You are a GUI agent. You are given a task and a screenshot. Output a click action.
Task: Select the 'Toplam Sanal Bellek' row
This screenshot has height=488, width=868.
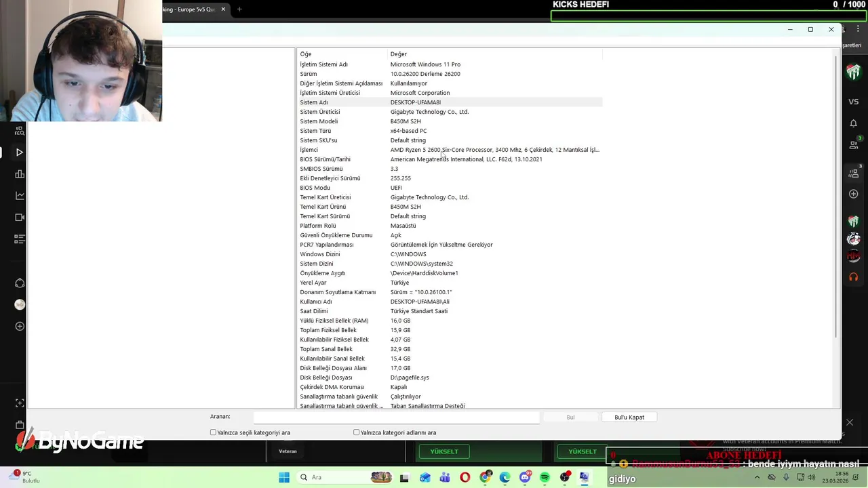pyautogui.click(x=450, y=349)
